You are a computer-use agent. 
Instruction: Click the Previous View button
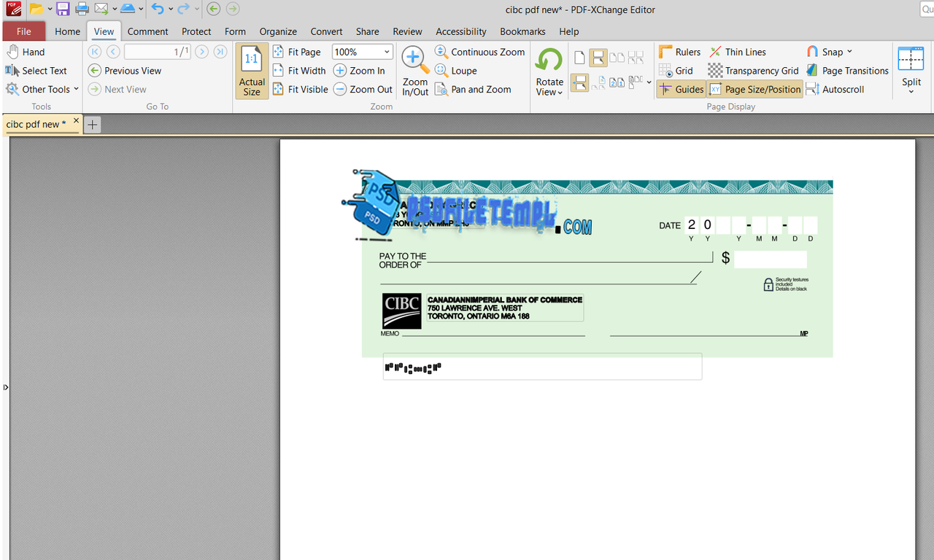[125, 71]
